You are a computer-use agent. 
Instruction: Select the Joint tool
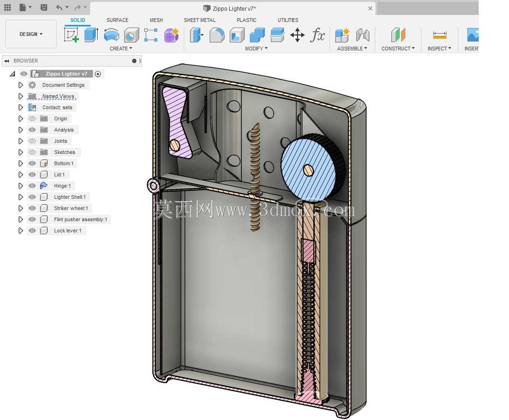pyautogui.click(x=362, y=35)
